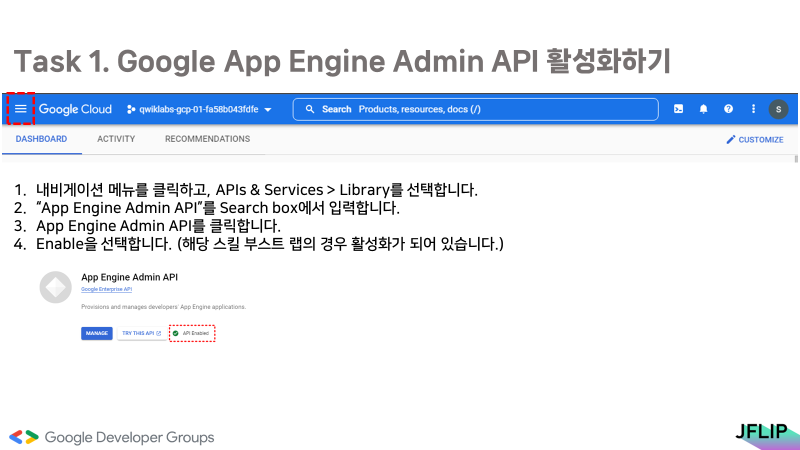Click the API Enabled green check icon
The height and width of the screenshot is (450, 800).
(x=176, y=333)
